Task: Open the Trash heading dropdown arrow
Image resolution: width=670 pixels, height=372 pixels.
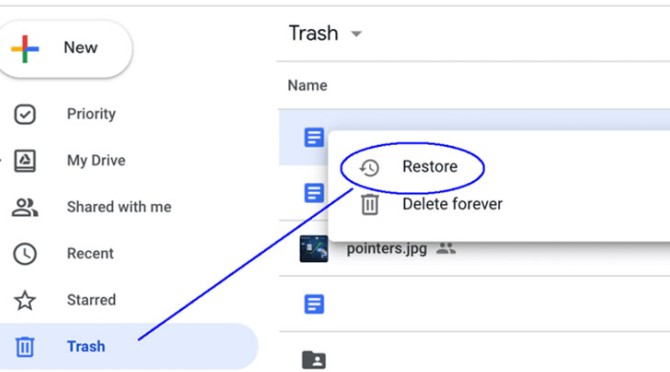Action: (x=356, y=34)
